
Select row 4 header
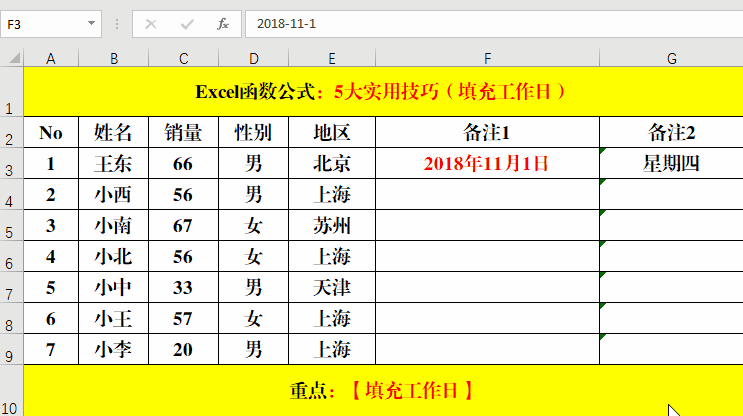tap(12, 194)
